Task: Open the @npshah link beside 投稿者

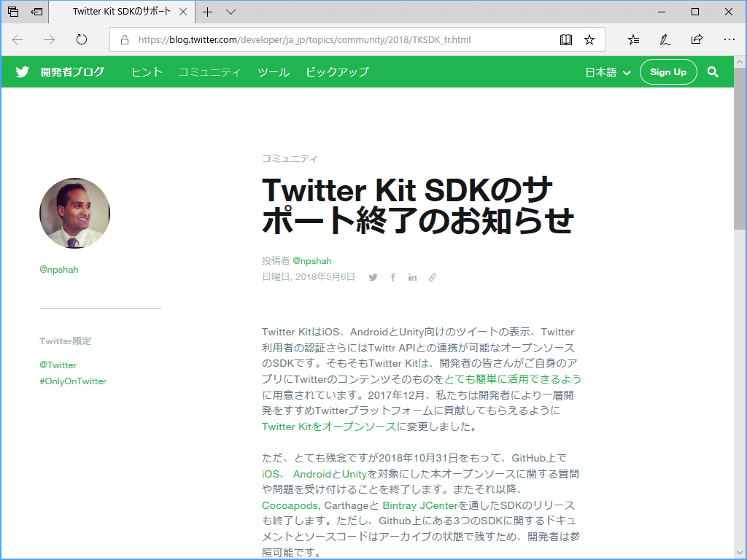Action: point(312,260)
